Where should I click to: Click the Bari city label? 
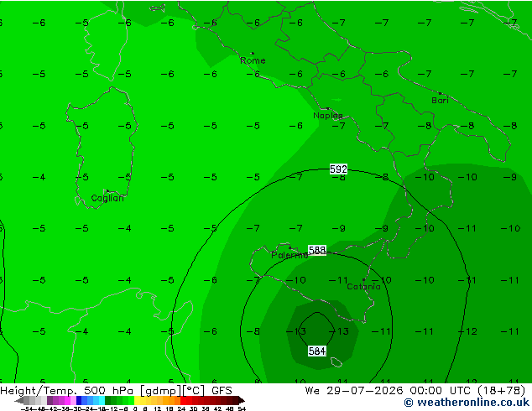[x=440, y=101]
